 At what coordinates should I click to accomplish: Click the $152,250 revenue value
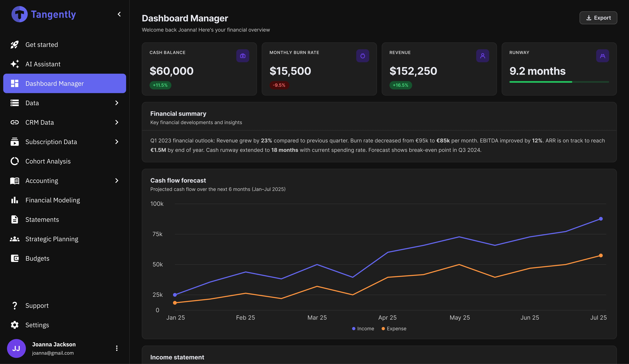click(x=413, y=71)
